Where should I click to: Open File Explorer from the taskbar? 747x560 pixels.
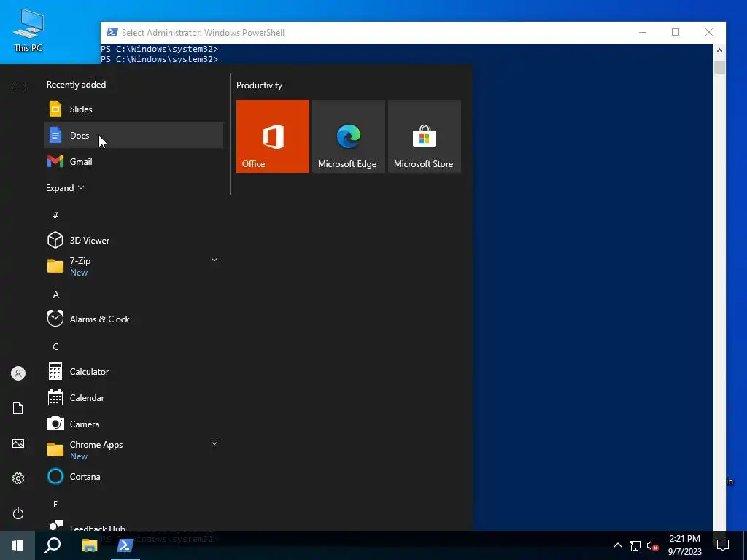point(89,545)
